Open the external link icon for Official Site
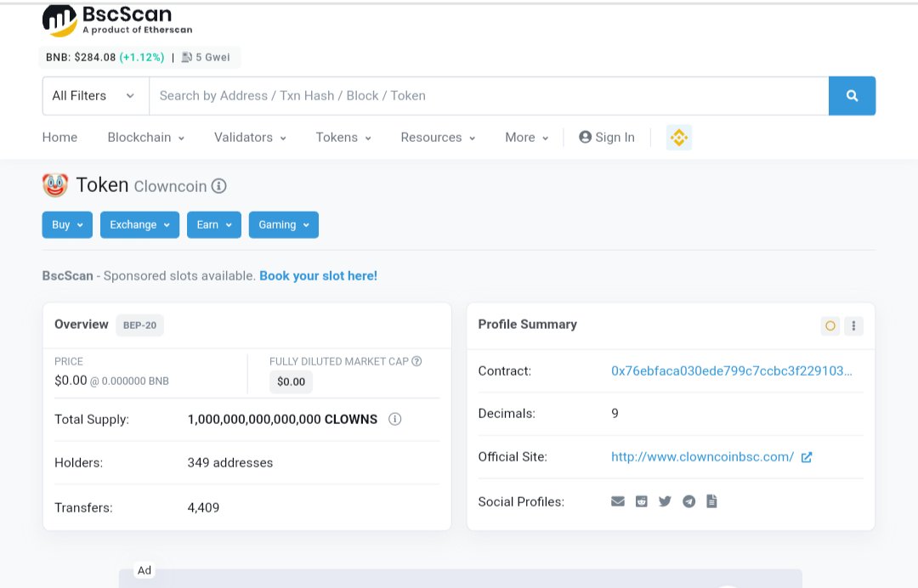The height and width of the screenshot is (588, 918). (807, 457)
